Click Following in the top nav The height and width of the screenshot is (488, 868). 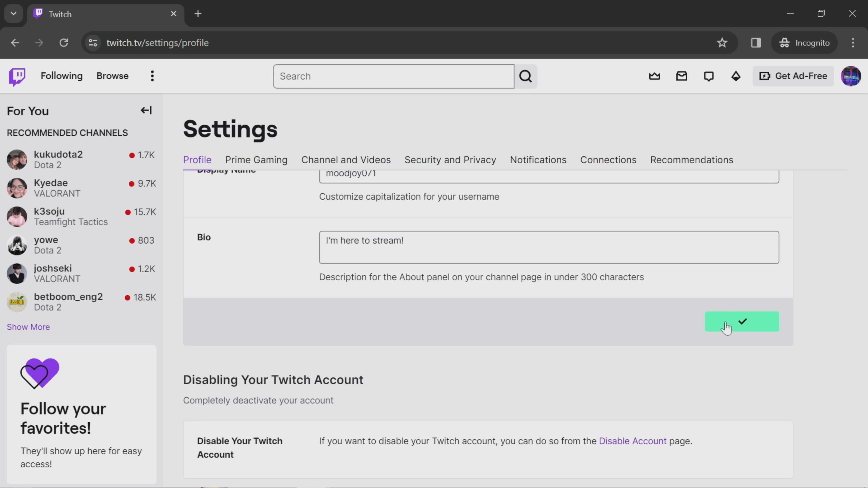point(62,76)
